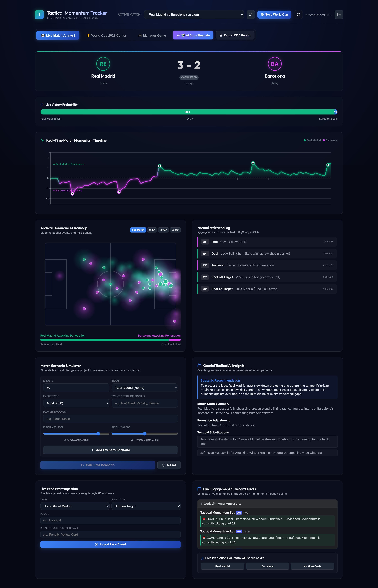The image size is (378, 588).
Task: Click the Ingest Live Event button
Action: coord(110,544)
